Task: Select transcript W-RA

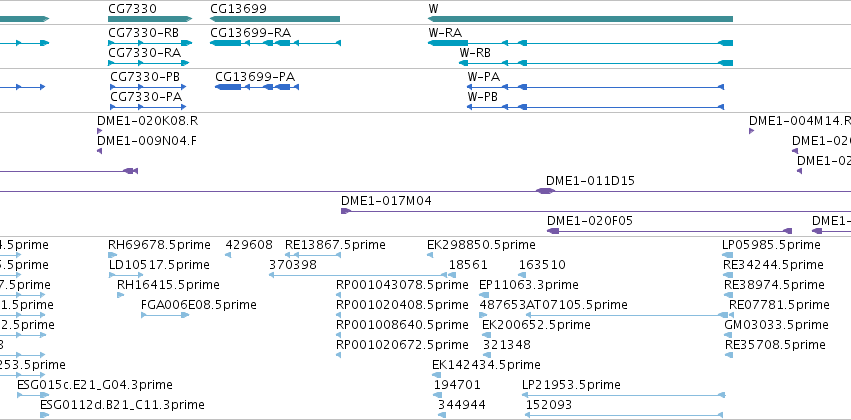Action: [580, 43]
